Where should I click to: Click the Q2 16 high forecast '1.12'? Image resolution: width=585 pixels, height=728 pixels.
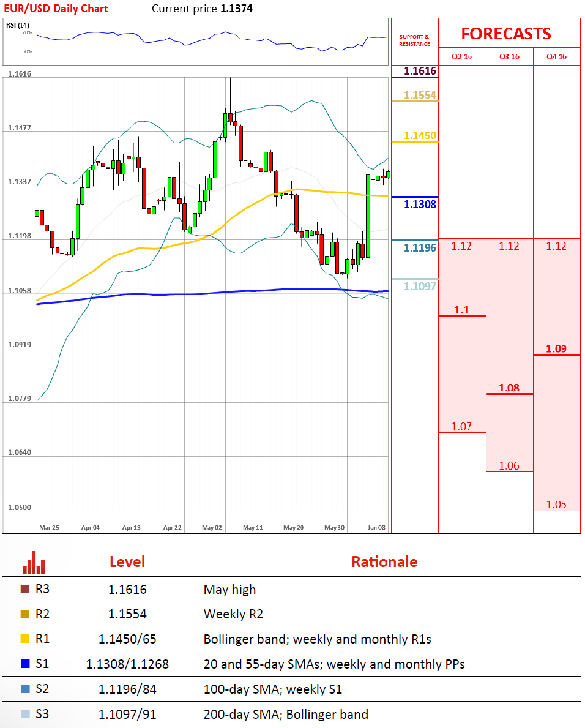[x=461, y=246]
